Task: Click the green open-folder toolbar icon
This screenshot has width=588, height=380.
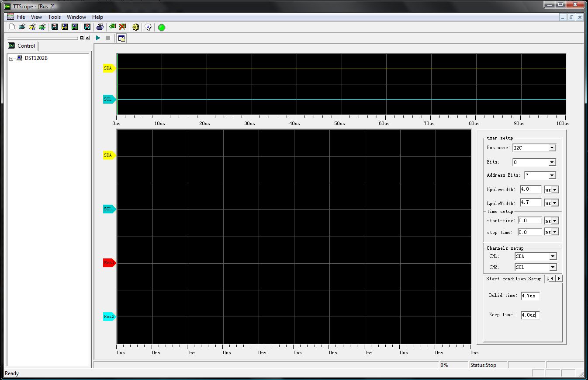Action: 42,27
